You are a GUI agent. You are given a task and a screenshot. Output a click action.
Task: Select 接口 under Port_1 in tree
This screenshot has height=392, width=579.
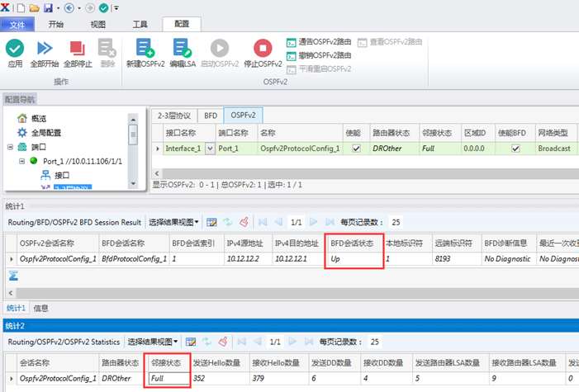(62, 175)
